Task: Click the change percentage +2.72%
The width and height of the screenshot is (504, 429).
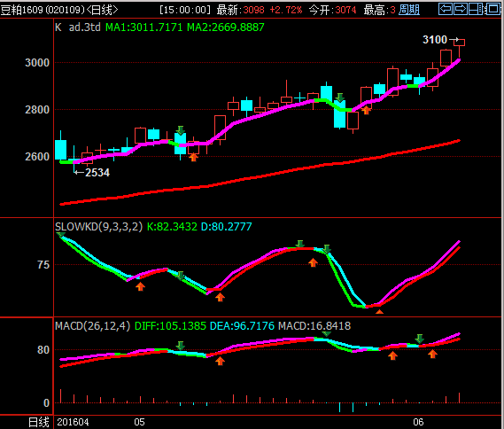Action: pos(286,10)
